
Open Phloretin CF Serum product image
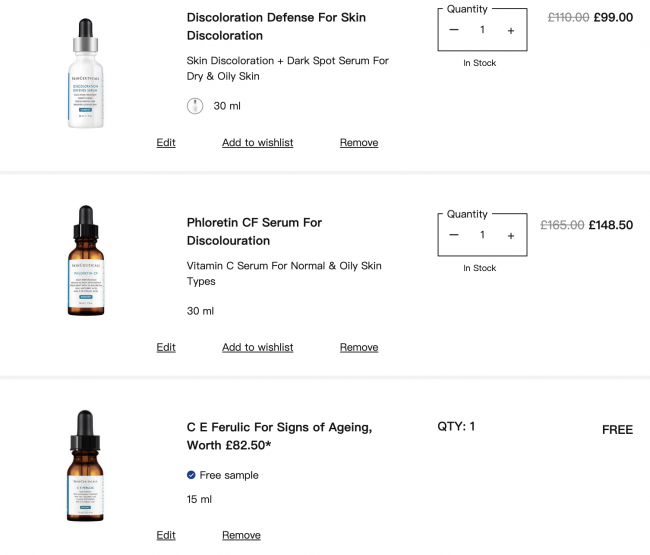(85, 260)
